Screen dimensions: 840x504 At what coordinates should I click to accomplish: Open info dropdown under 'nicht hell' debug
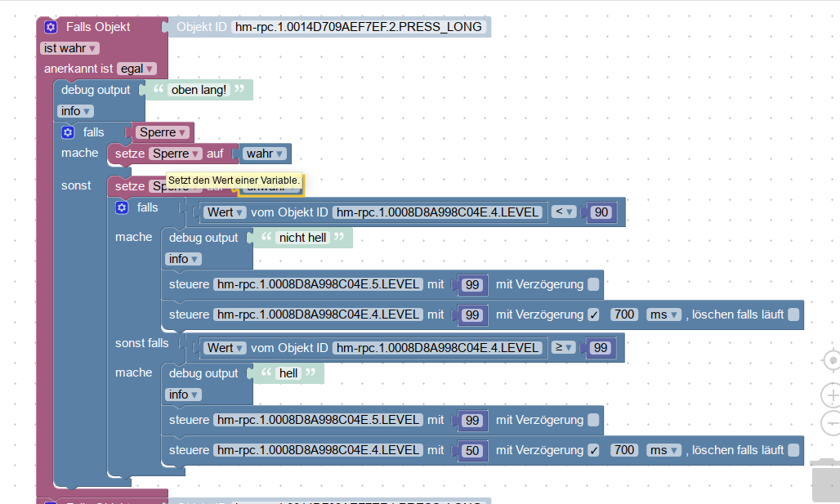tap(183, 259)
